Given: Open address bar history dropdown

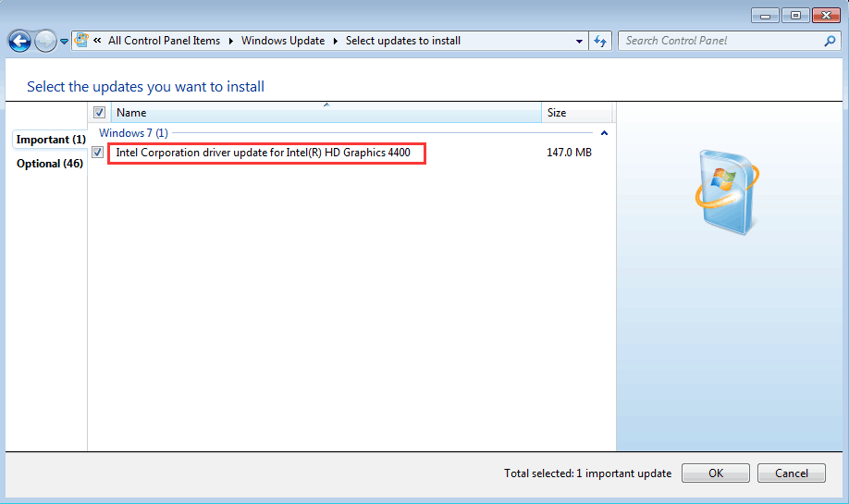Looking at the screenshot, I should tap(579, 41).
